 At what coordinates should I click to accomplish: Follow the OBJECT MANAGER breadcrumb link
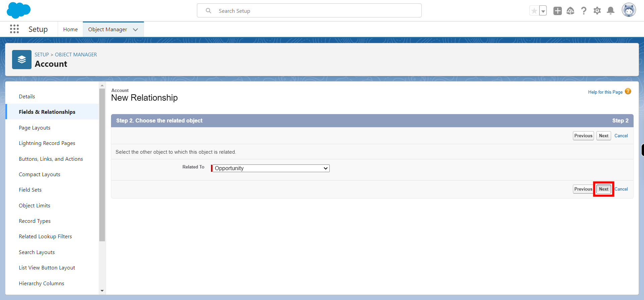point(76,55)
